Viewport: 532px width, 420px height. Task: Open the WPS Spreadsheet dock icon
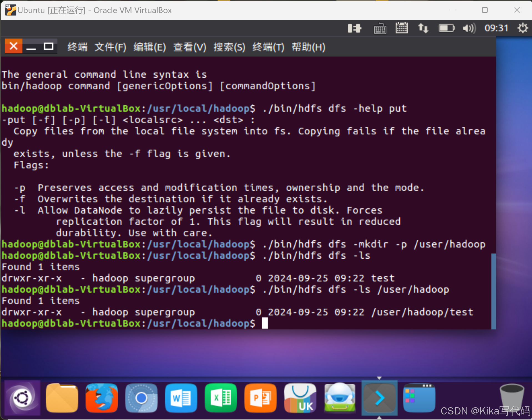point(221,398)
